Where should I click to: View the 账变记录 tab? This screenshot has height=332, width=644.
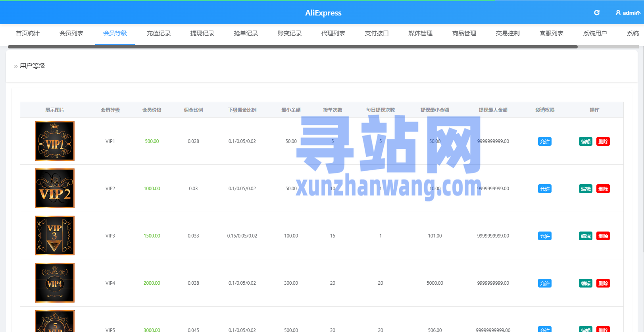[290, 33]
